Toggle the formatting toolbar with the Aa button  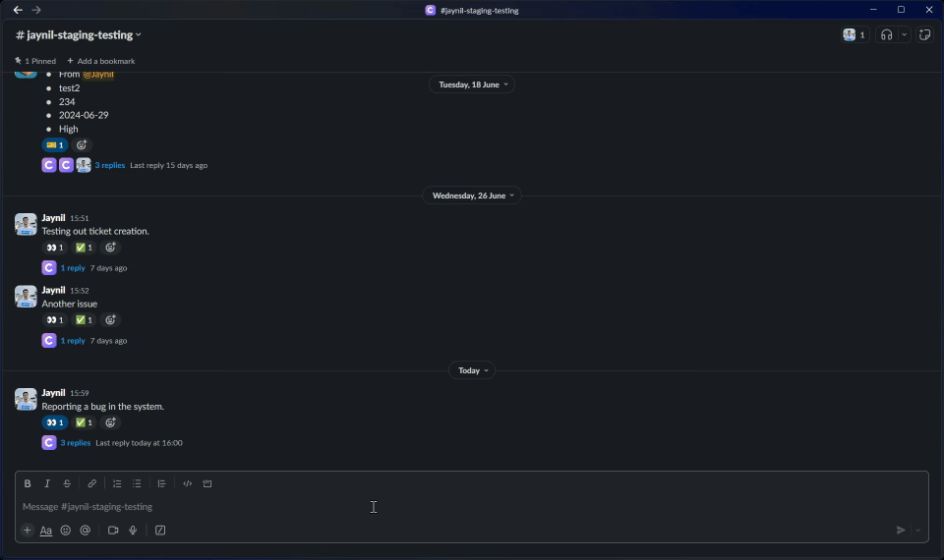click(46, 531)
